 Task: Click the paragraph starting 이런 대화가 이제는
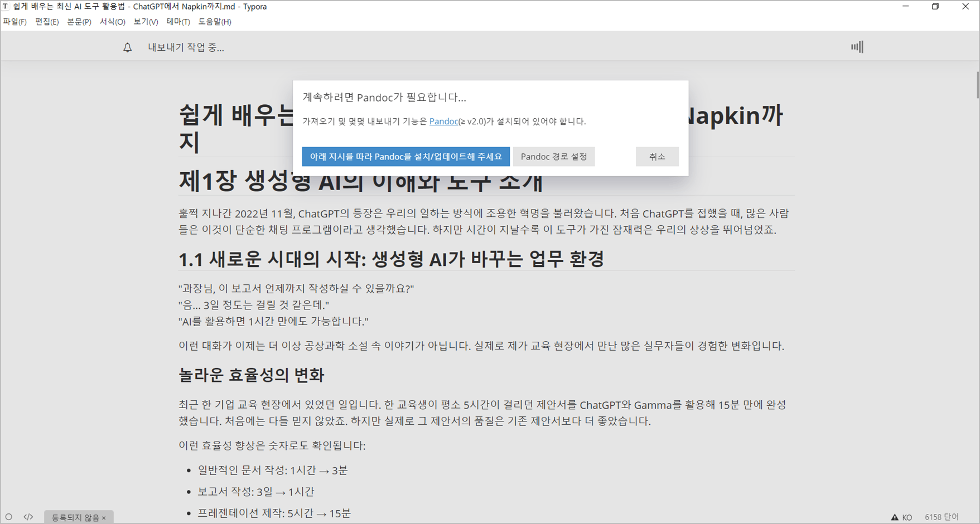point(481,346)
